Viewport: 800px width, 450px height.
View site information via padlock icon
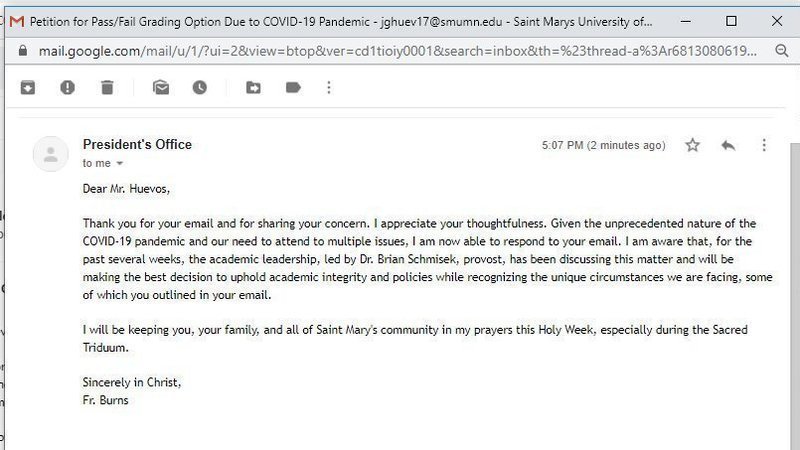coord(23,50)
